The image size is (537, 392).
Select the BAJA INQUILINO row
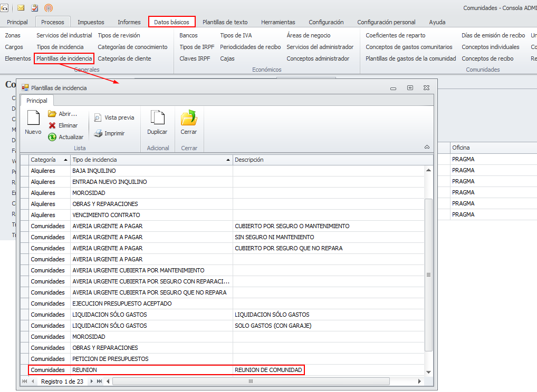click(226, 171)
